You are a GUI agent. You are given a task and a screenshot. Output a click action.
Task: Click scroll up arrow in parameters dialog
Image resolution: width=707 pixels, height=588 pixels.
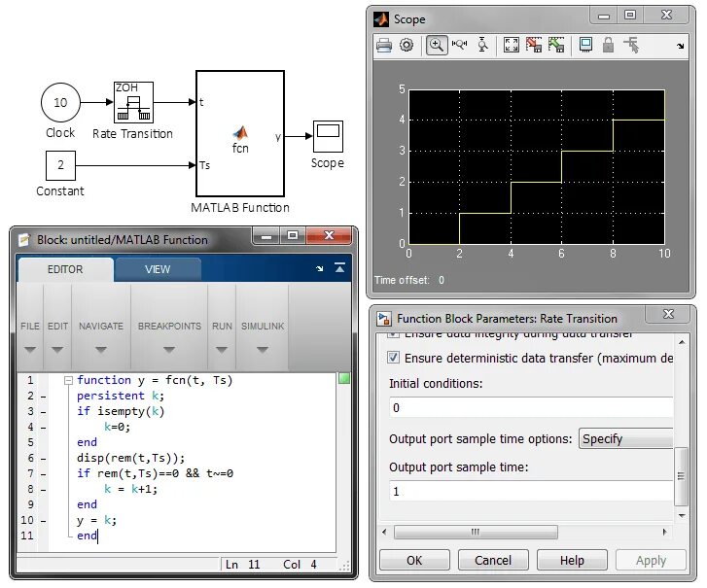[x=682, y=342]
